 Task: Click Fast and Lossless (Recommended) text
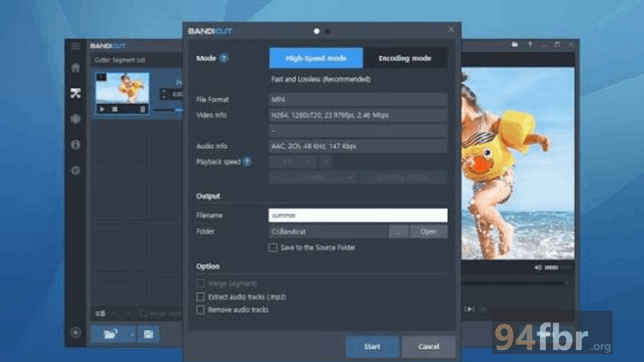321,79
